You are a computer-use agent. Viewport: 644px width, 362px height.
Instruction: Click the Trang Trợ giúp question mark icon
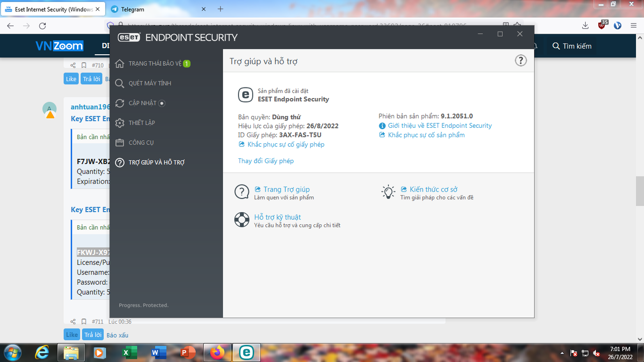tap(242, 192)
